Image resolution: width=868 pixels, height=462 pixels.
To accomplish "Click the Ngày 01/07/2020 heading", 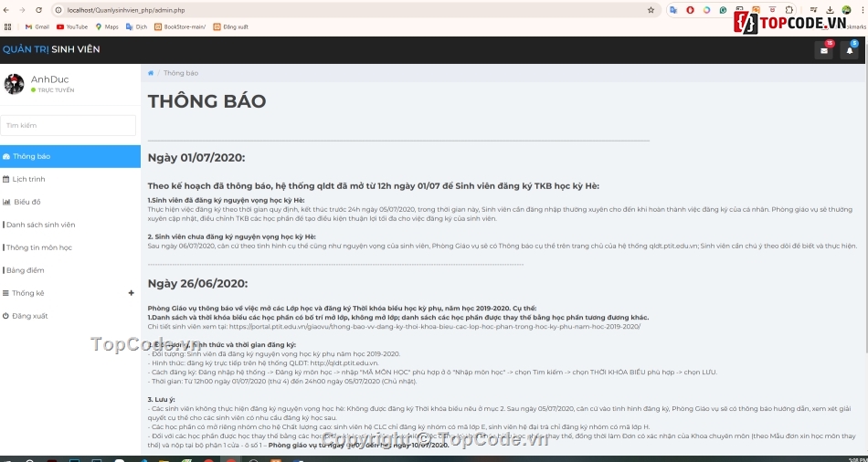I will point(196,158).
